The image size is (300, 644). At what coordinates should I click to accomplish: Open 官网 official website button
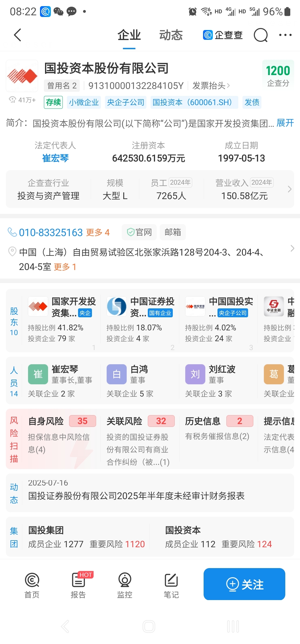pyautogui.click(x=139, y=232)
